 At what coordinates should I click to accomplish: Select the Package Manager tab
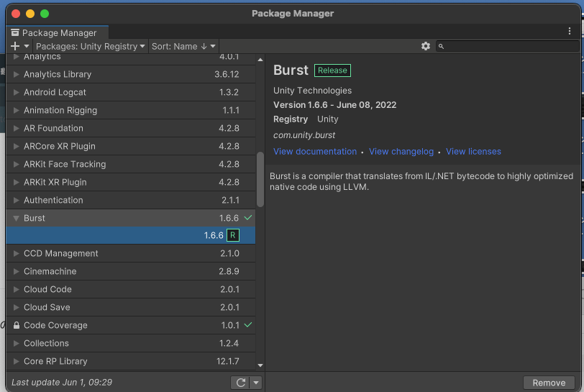pos(58,33)
